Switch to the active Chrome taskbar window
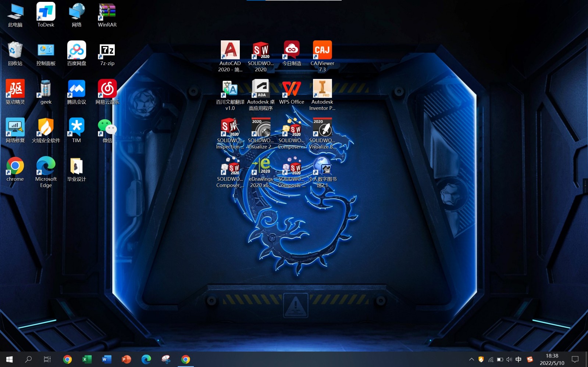 [x=186, y=359]
